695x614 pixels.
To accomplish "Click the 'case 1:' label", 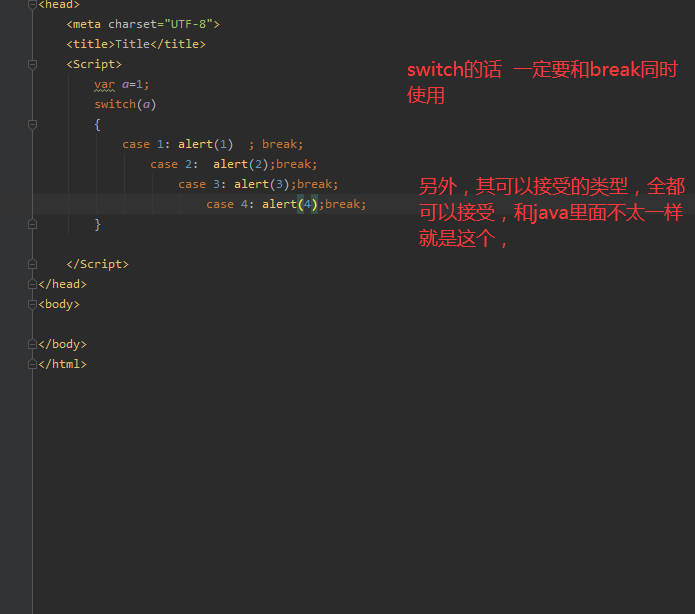I will pos(146,145).
